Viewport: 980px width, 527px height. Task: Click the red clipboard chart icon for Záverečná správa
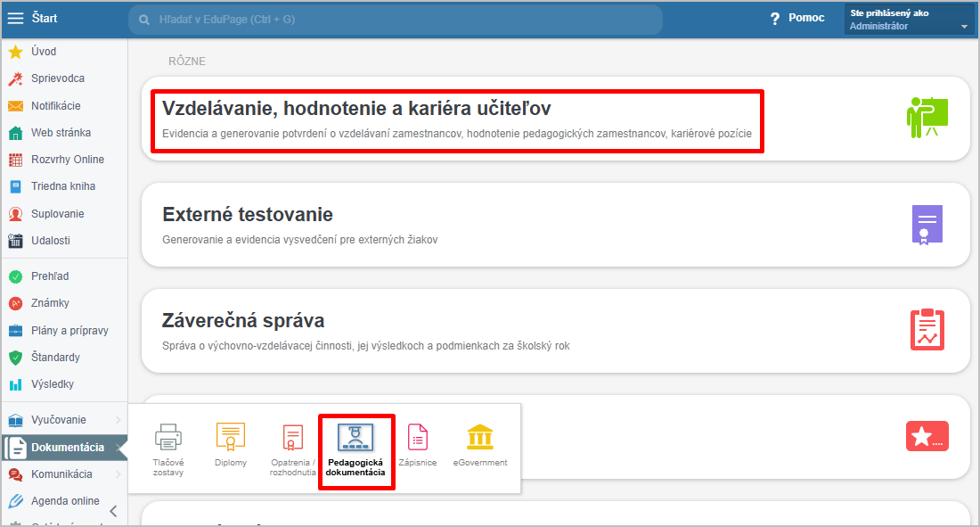(927, 330)
